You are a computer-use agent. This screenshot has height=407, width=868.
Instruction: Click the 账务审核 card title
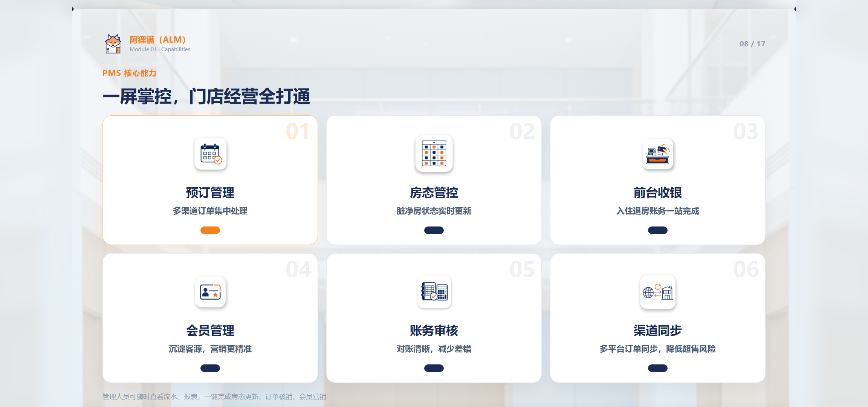[434, 330]
